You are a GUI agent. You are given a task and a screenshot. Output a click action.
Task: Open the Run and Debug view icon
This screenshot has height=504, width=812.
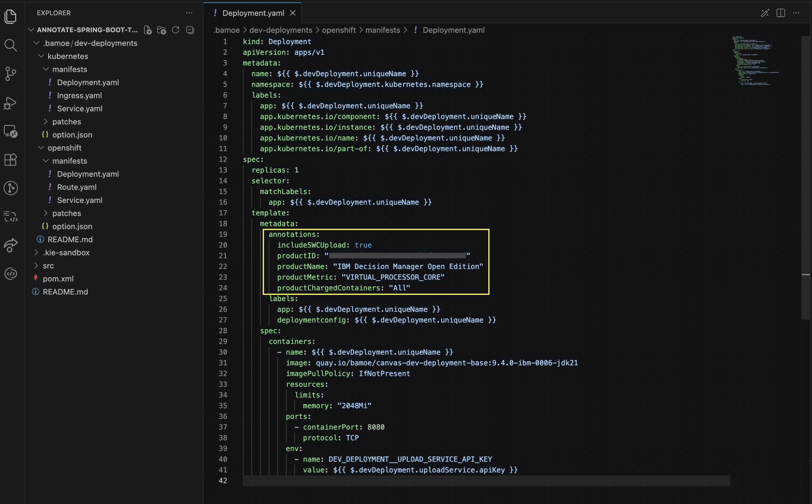coord(10,103)
